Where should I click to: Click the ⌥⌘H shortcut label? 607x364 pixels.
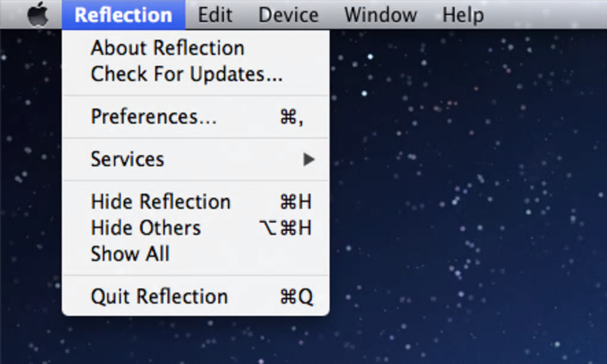pos(286,228)
